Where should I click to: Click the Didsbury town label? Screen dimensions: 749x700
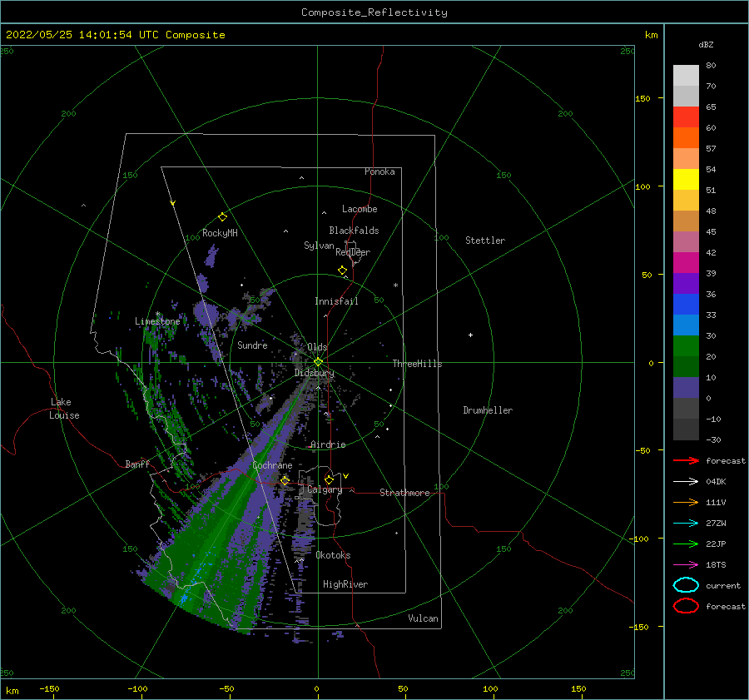[314, 373]
